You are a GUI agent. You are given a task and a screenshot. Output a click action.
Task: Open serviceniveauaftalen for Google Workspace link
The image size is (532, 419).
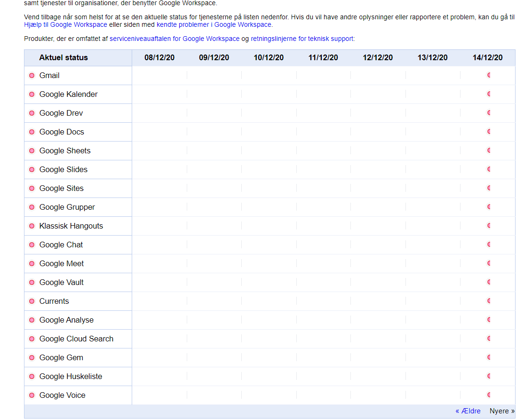[175, 39]
